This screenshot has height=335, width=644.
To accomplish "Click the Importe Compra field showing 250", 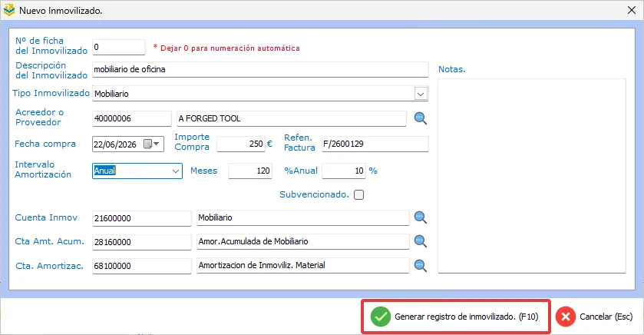I will (241, 144).
